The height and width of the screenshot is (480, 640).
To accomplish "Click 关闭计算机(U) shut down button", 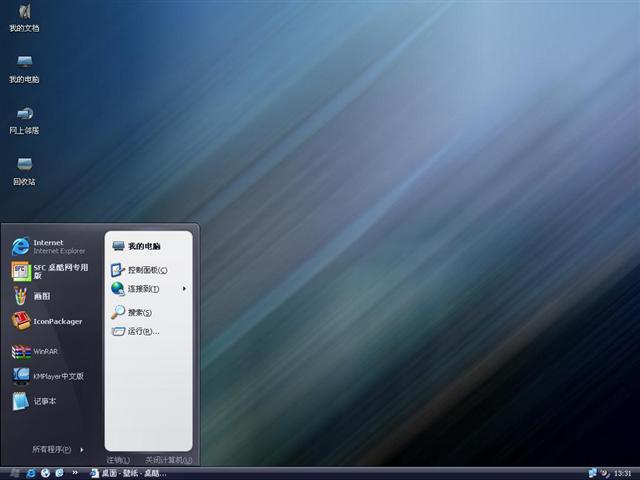I will tap(169, 460).
